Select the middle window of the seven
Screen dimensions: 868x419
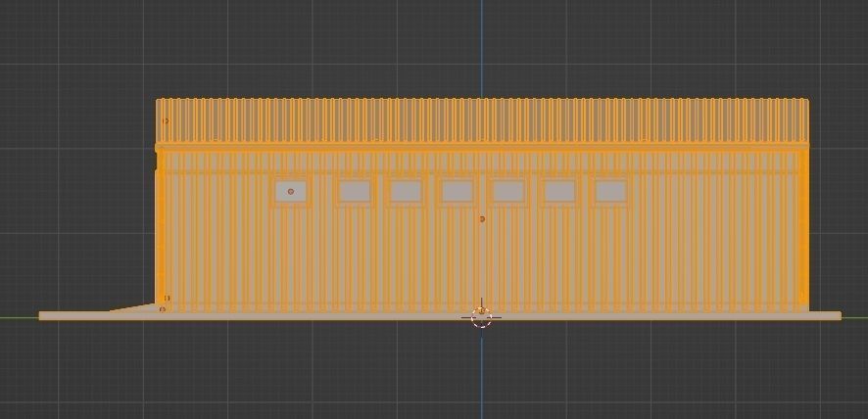(x=458, y=192)
